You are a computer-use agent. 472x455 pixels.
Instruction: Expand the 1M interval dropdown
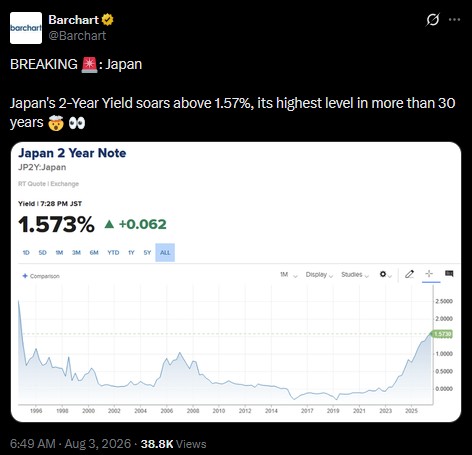pos(288,275)
